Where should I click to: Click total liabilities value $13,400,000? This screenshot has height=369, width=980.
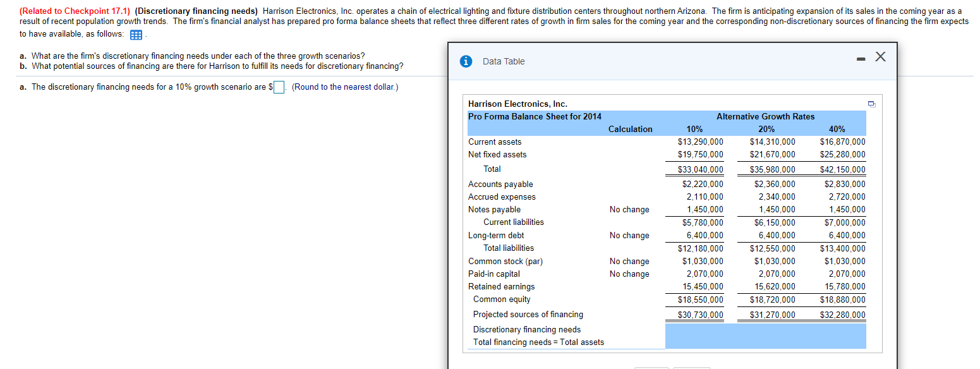pos(843,248)
